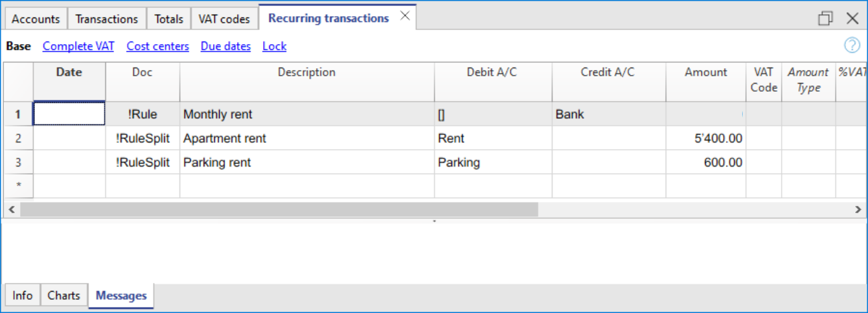Viewport: 868px width, 313px height.
Task: Open the Charts panel tab
Action: tap(64, 295)
